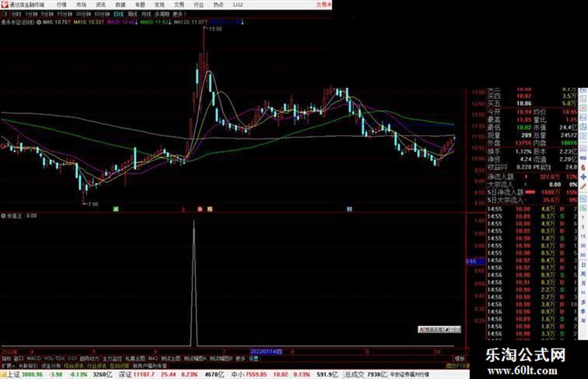Click the 买五 order book row
The width and height of the screenshot is (588, 379).
click(532, 103)
